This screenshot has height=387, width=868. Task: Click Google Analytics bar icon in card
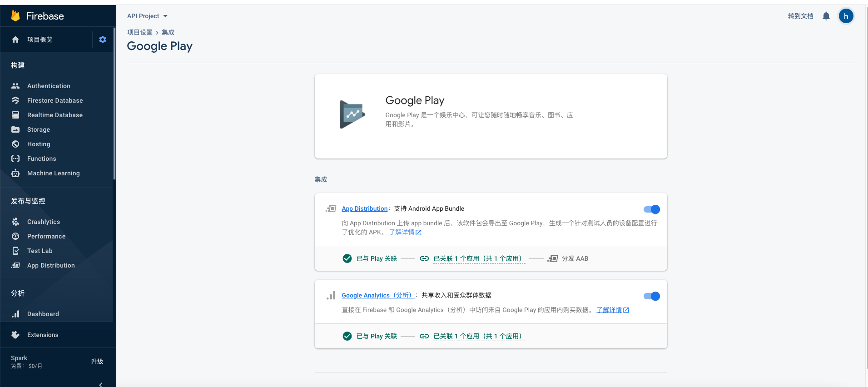pyautogui.click(x=331, y=295)
